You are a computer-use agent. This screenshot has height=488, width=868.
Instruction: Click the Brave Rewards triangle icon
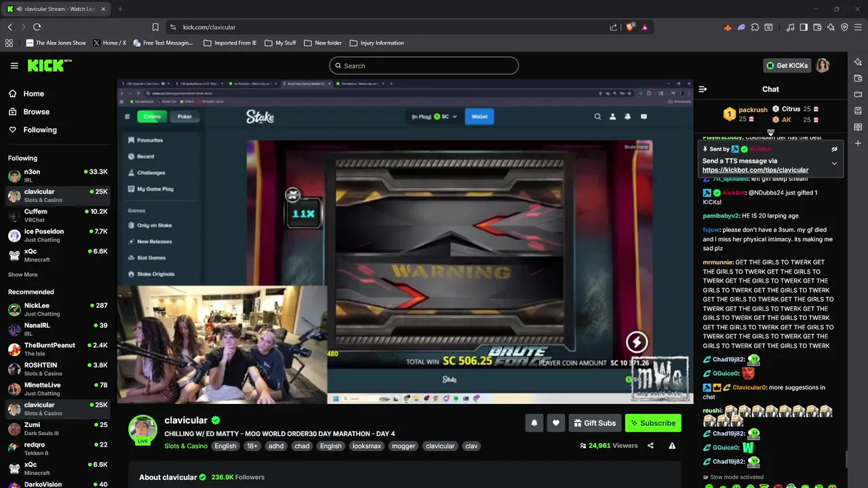(x=644, y=27)
